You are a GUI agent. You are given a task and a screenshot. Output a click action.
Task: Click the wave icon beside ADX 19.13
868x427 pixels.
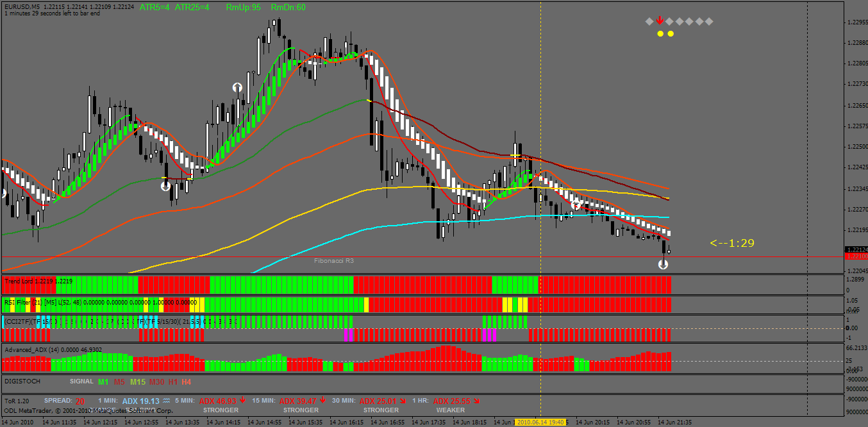[x=166, y=401]
